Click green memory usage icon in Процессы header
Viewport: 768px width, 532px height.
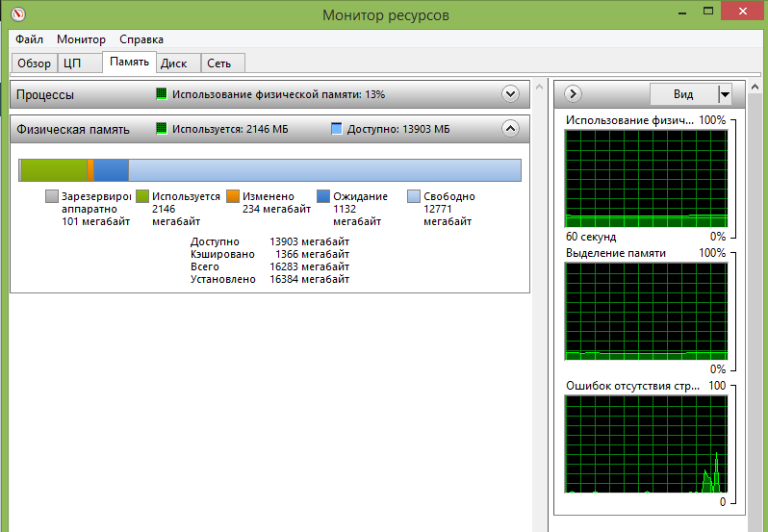click(x=161, y=93)
